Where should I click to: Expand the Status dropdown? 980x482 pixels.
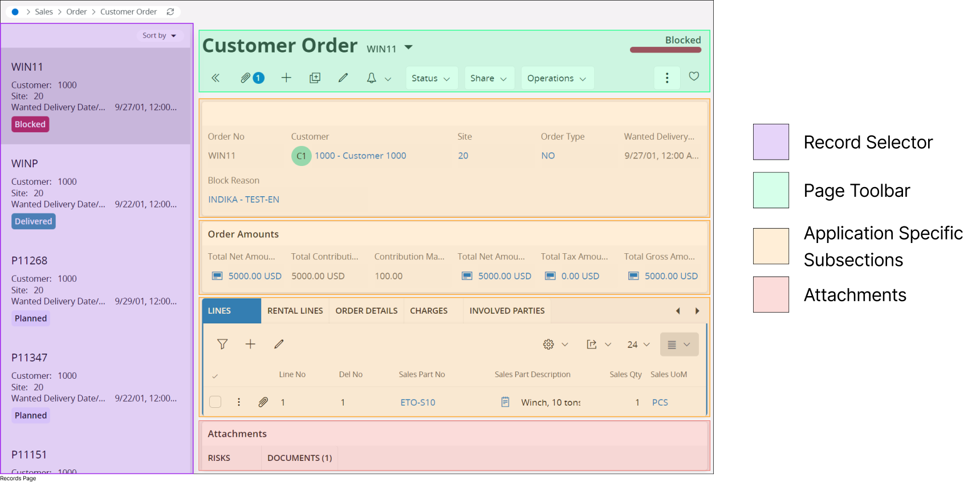430,78
